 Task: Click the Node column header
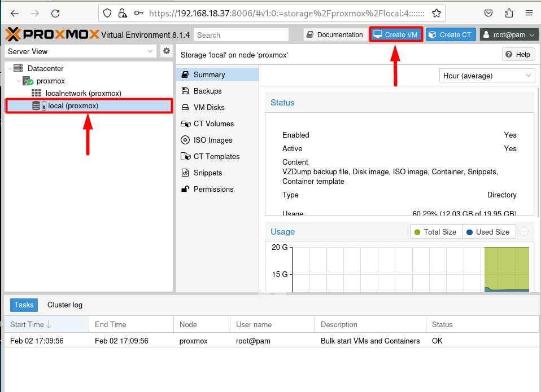tap(202, 324)
